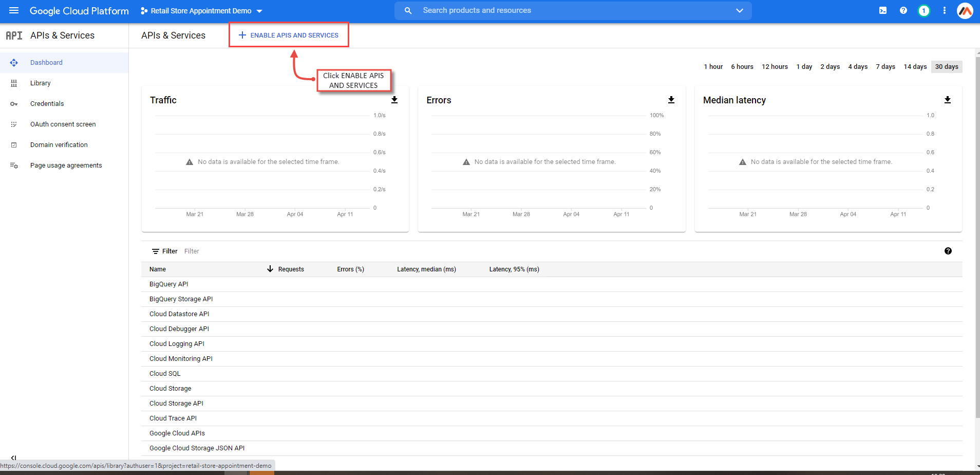Click the Credentials key icon

tap(14, 104)
